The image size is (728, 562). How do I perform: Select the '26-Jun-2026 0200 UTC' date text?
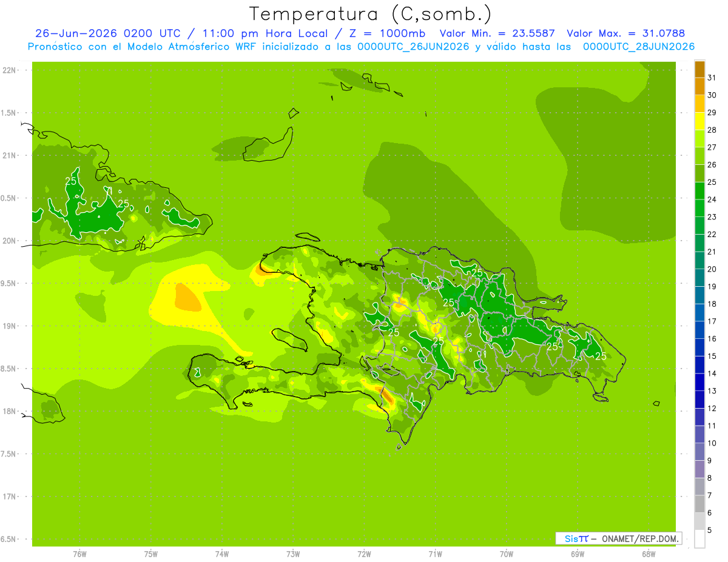[108, 33]
